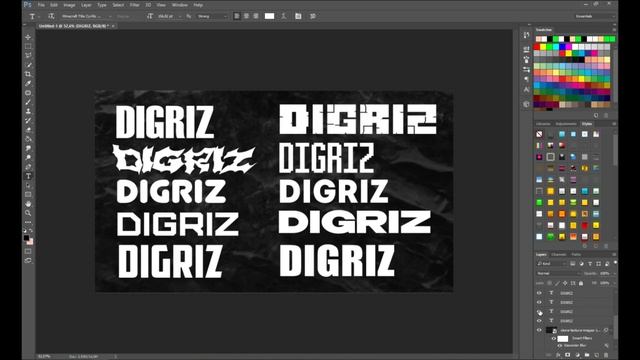This screenshot has height=360, width=640.
Task: Open the Layer menu
Action: coord(86,5)
